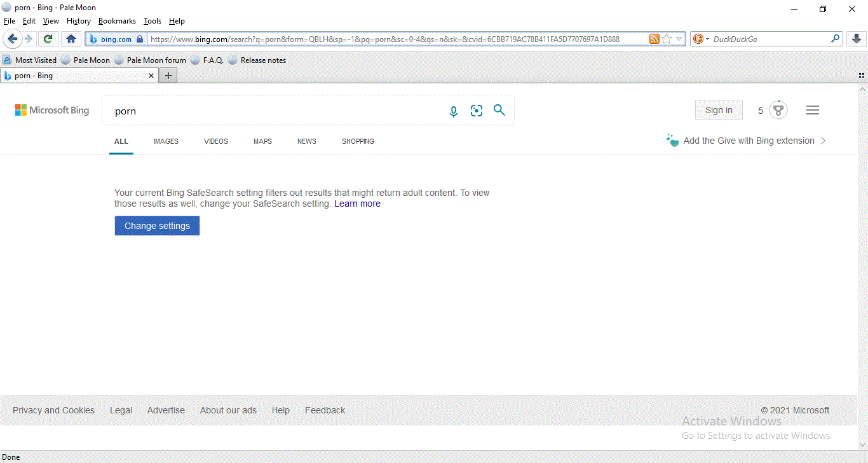Expand the address bar history dropdown

pyautogui.click(x=679, y=39)
